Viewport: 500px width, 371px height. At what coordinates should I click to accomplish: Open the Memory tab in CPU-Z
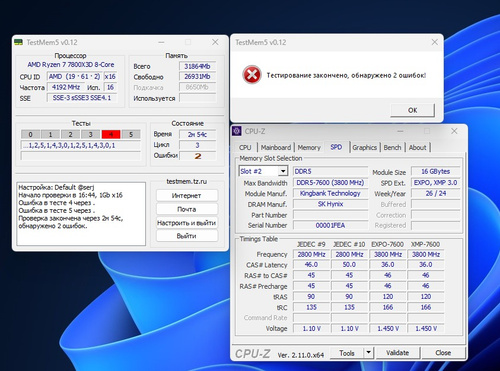[309, 147]
